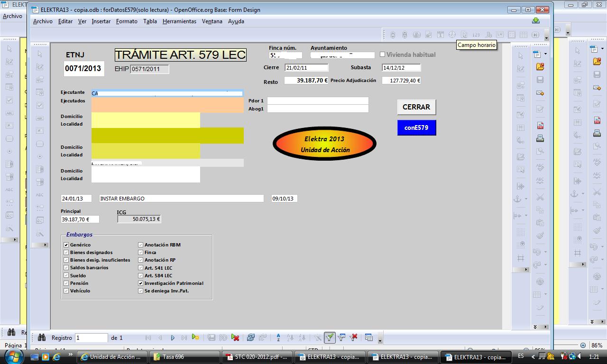This screenshot has width=607, height=364.
Task: Click the blue conE579 button
Action: (416, 128)
